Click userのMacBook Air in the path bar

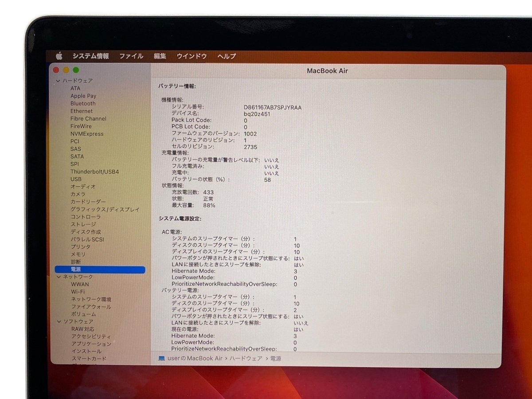[195, 358]
